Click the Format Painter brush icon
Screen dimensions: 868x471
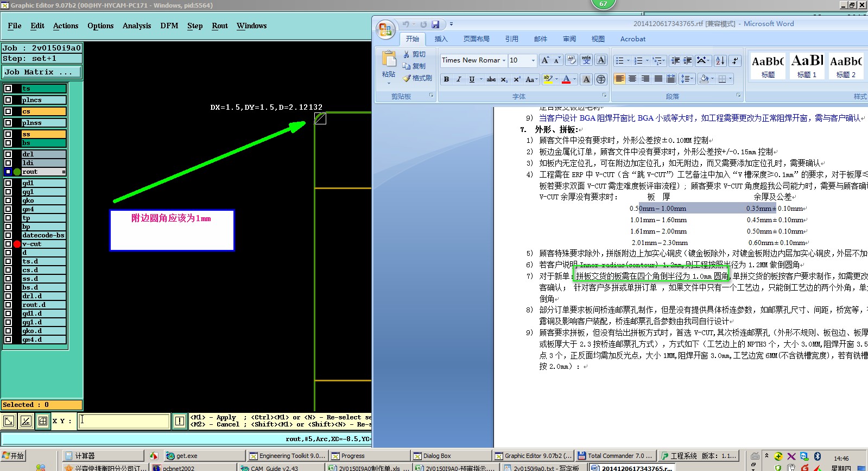coord(407,78)
